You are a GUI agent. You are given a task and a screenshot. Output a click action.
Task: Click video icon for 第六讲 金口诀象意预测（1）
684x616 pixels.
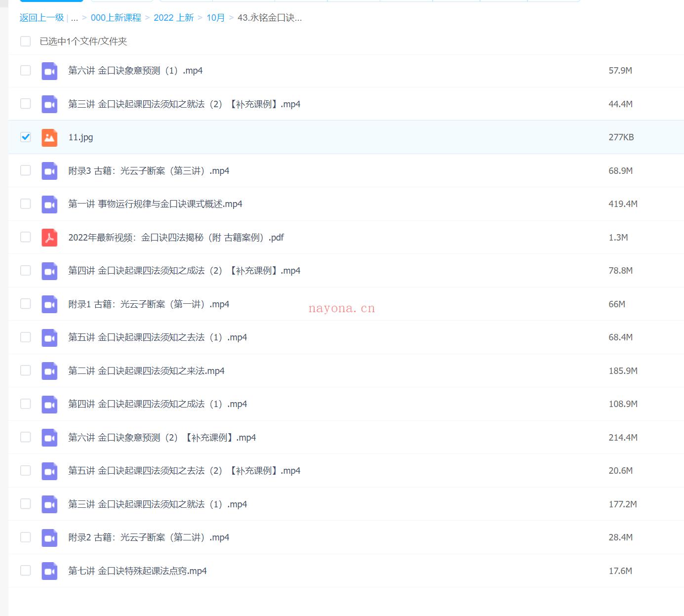(x=49, y=71)
